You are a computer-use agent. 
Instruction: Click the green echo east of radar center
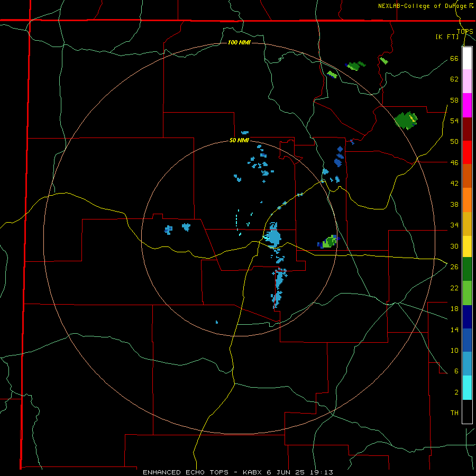(x=328, y=242)
